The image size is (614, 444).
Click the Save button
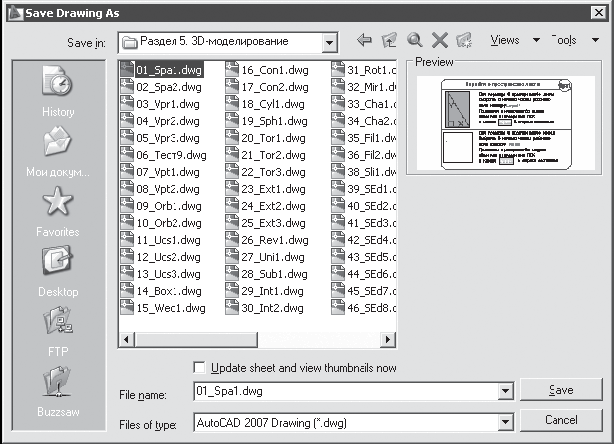561,390
